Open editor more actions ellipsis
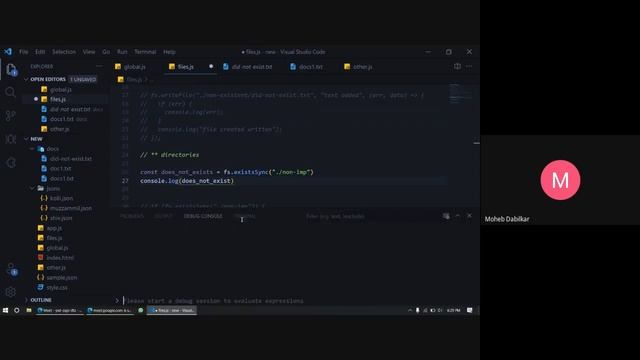The image size is (640, 360). click(469, 66)
